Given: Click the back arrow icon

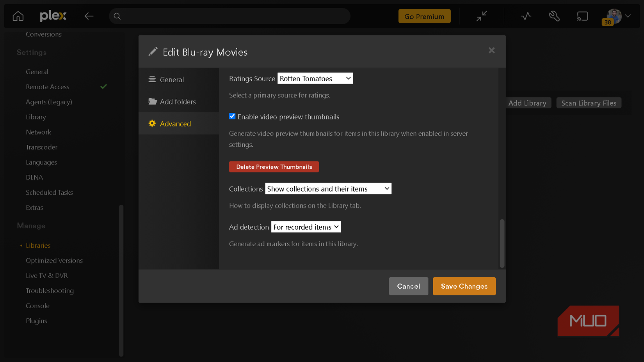Looking at the screenshot, I should [89, 16].
